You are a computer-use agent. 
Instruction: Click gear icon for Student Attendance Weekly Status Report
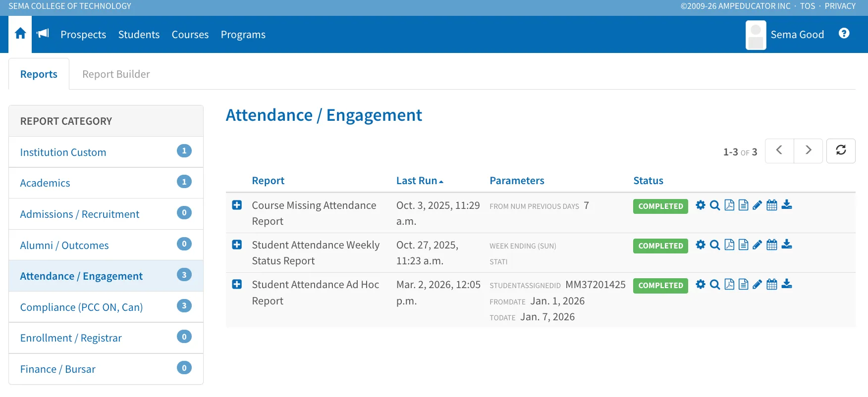point(700,245)
